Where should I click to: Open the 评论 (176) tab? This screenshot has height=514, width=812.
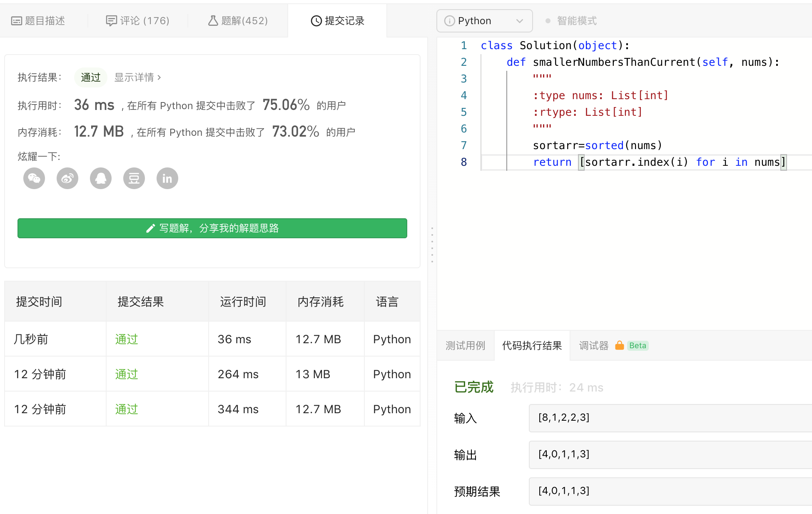(x=137, y=21)
